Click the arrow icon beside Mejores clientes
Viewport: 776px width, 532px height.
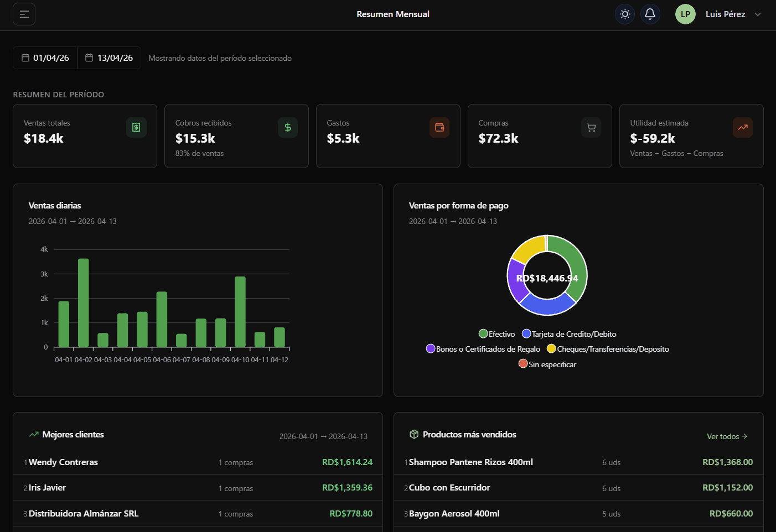pyautogui.click(x=34, y=434)
